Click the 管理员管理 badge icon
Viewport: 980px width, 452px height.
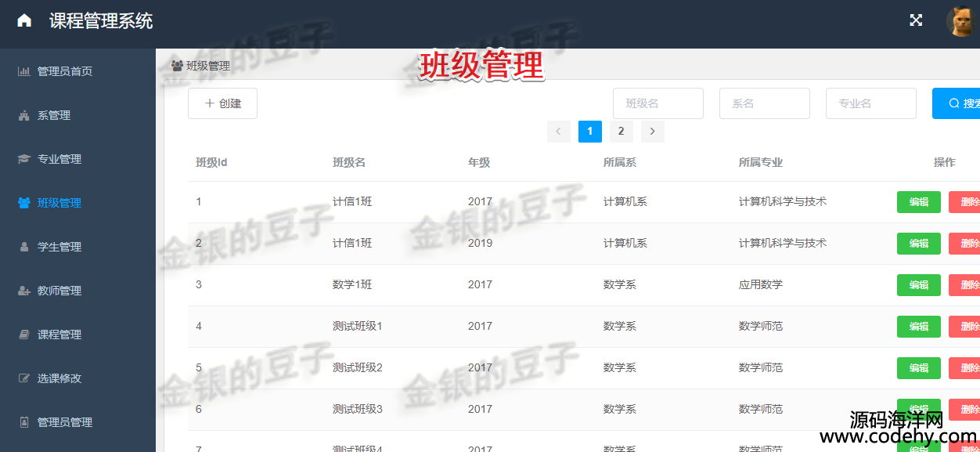pos(24,422)
